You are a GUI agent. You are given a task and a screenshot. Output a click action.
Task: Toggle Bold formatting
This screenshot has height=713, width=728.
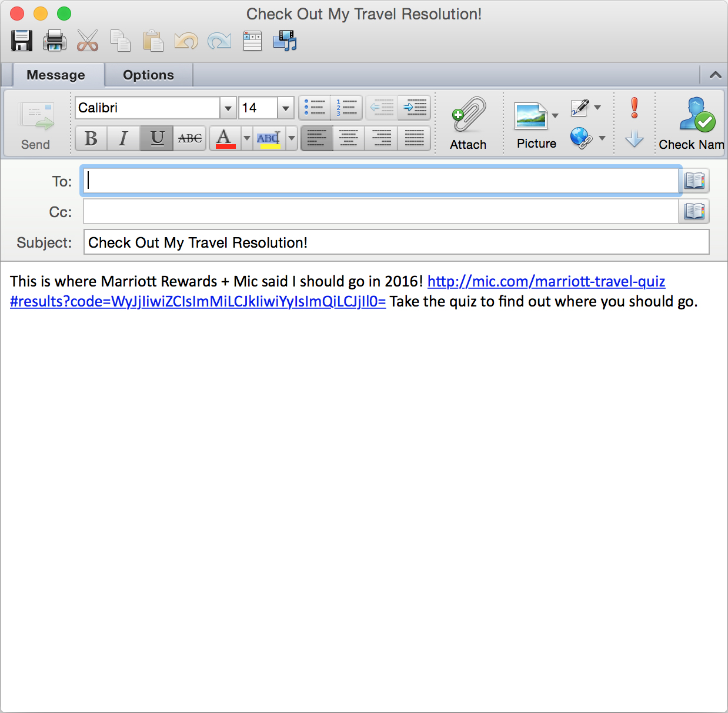tap(91, 138)
